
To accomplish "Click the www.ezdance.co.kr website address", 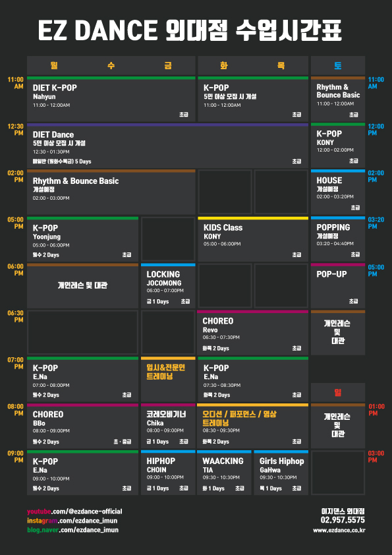I will (339, 530).
